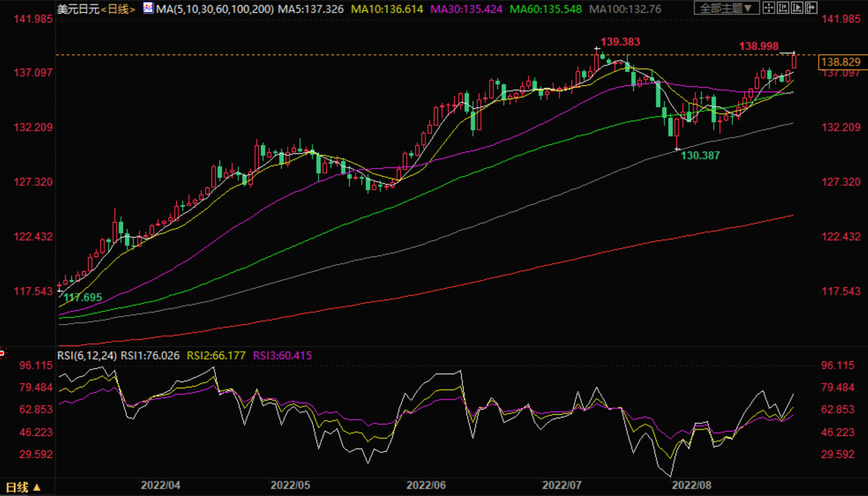Viewport: 868px width, 496px height.
Task: Click the 2022/08 date axis label
Action: tap(692, 485)
